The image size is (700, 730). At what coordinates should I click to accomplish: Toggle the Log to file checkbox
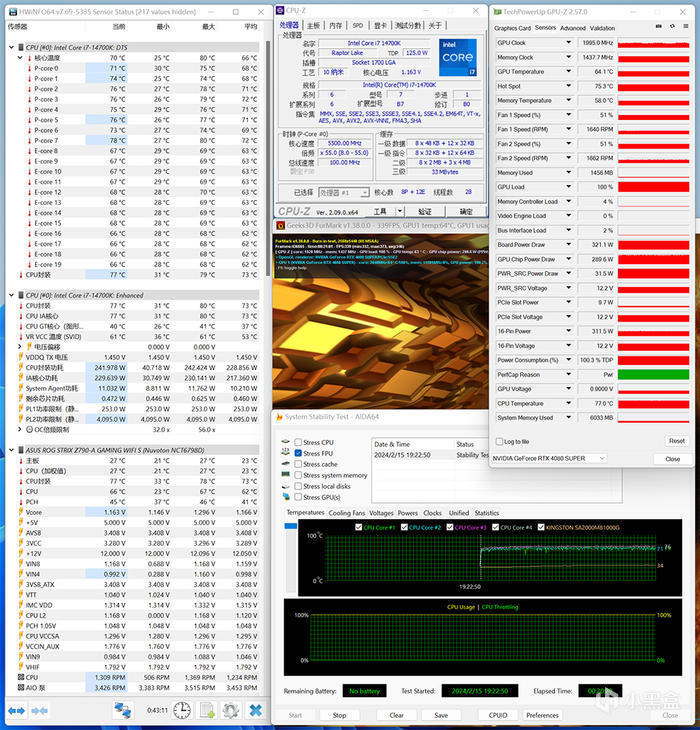point(499,441)
